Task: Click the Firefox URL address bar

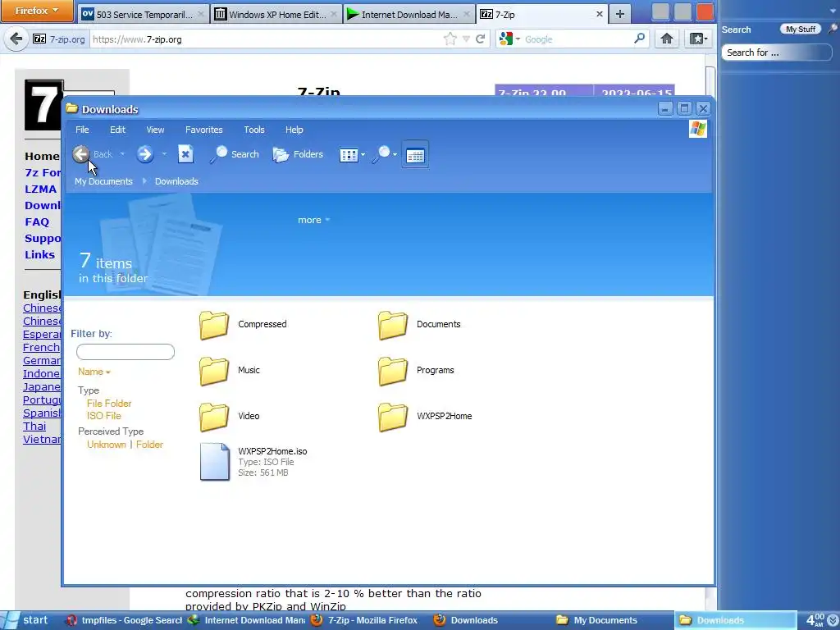Action: coord(265,39)
